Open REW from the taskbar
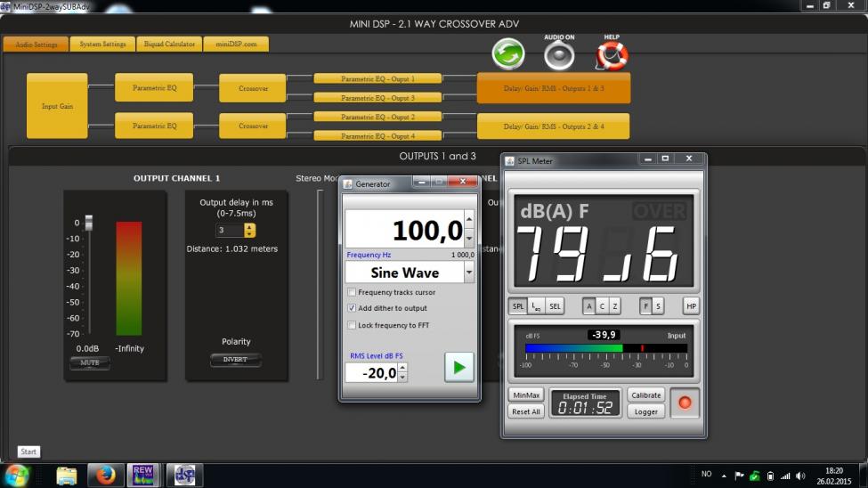Image resolution: width=868 pixels, height=488 pixels. 143,476
